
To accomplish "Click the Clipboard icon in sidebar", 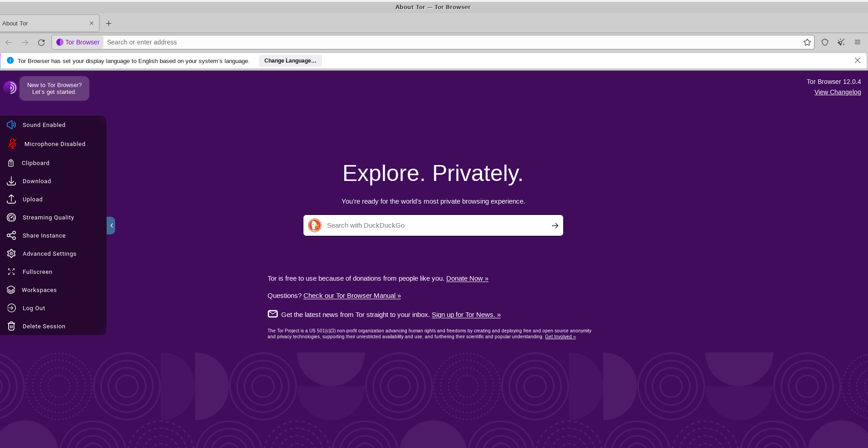I will pos(11,163).
